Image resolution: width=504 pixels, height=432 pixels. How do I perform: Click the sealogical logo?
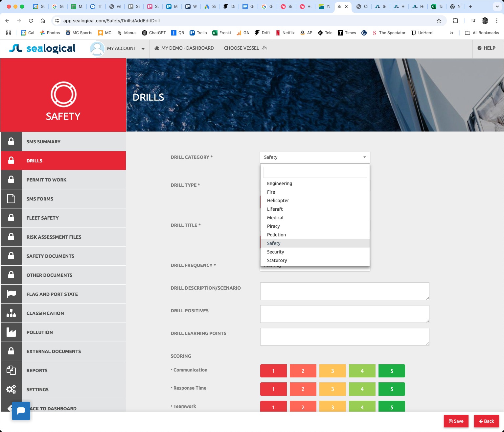[x=42, y=48]
